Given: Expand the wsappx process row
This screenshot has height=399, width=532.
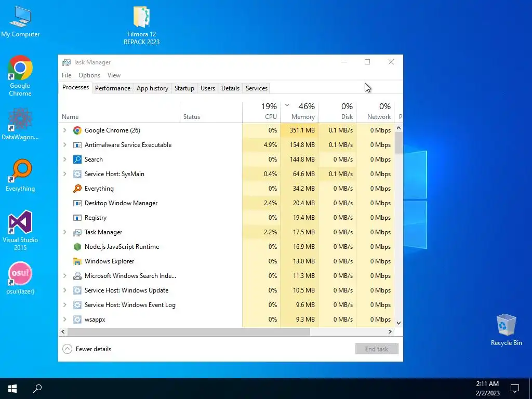Looking at the screenshot, I should [65, 320].
